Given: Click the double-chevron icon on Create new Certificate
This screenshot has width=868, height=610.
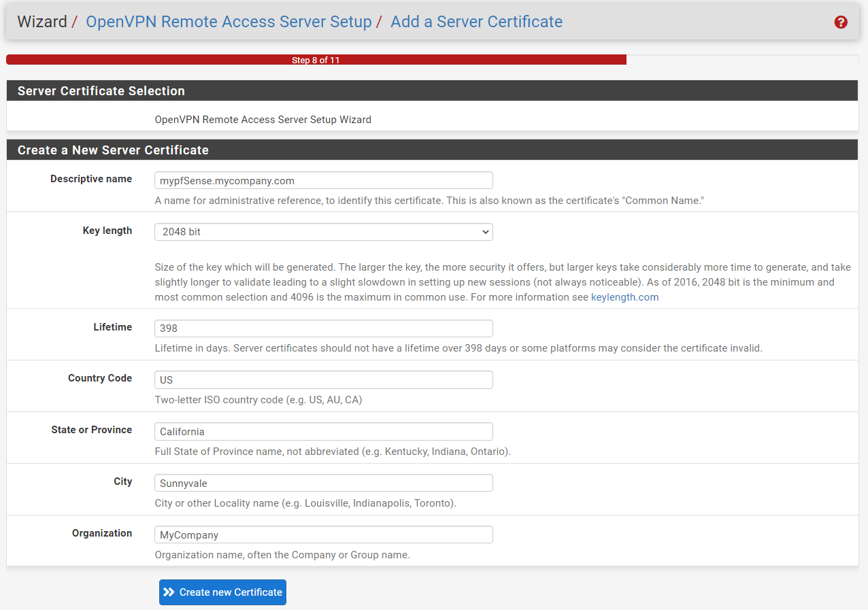Looking at the screenshot, I should 170,592.
